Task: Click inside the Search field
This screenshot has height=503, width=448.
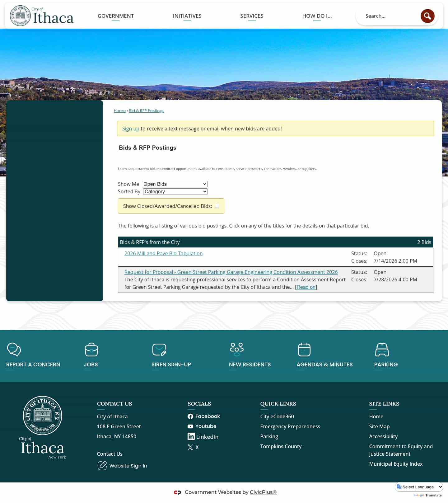Action: (390, 16)
